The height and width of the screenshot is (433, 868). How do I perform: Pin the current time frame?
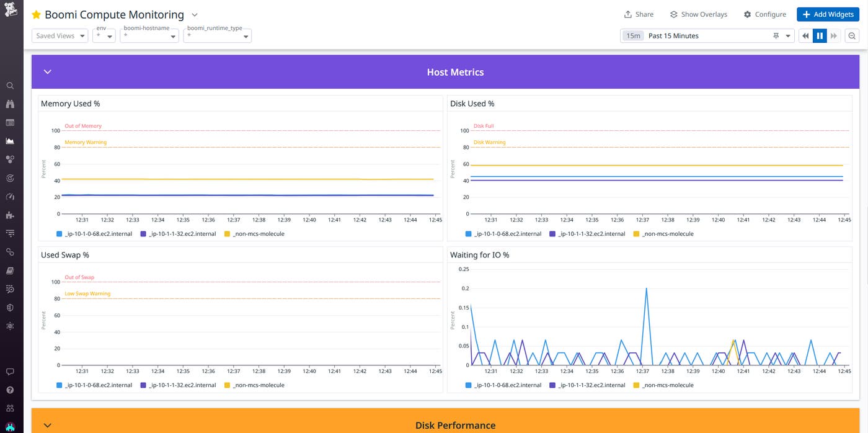click(776, 35)
